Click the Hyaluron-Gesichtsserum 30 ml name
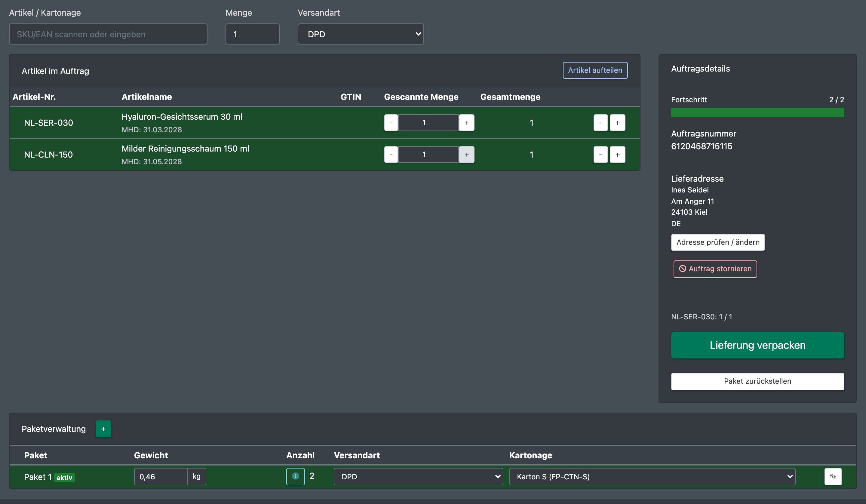 [182, 117]
